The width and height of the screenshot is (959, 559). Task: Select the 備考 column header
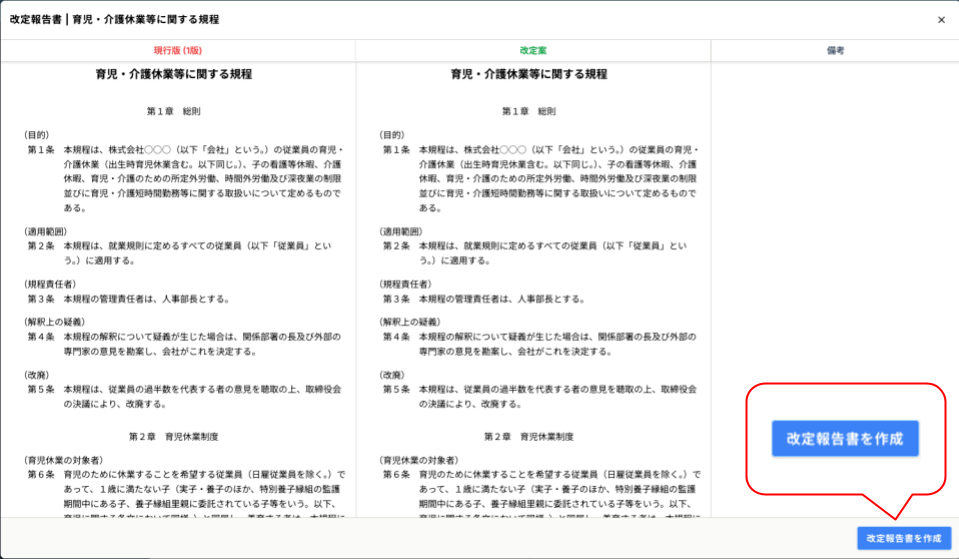coord(835,50)
